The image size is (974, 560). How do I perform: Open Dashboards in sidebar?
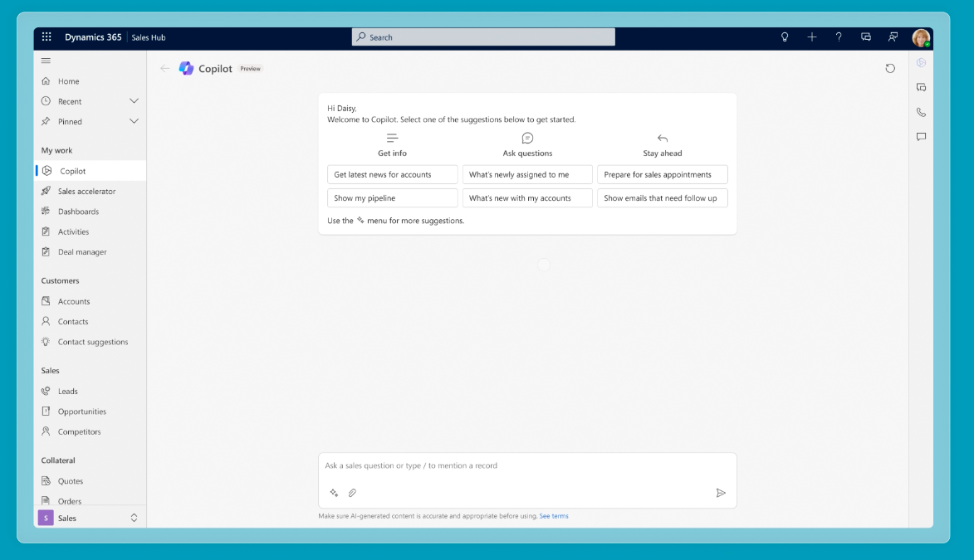[91, 211]
